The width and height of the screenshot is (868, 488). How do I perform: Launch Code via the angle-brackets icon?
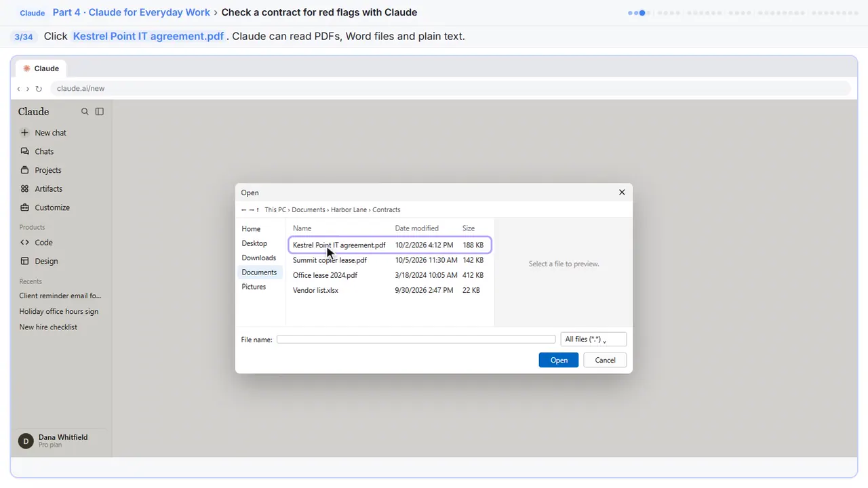25,242
